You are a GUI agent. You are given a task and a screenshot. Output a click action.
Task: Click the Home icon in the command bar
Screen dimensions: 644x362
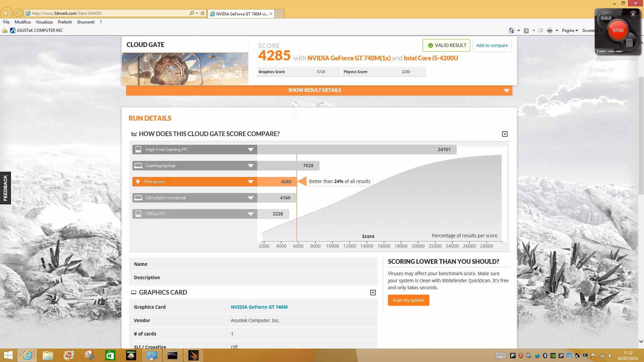(x=511, y=31)
